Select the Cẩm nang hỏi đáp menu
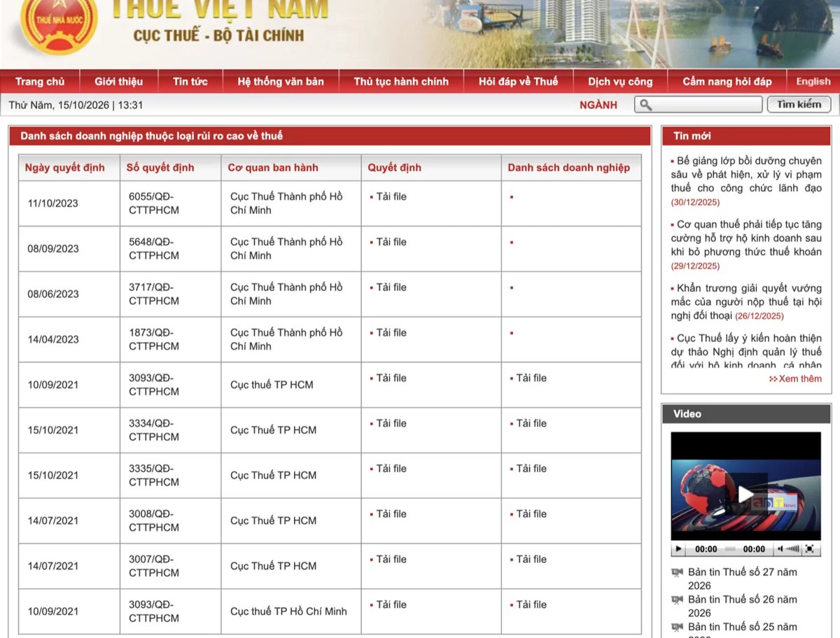The width and height of the screenshot is (840, 638). (727, 82)
